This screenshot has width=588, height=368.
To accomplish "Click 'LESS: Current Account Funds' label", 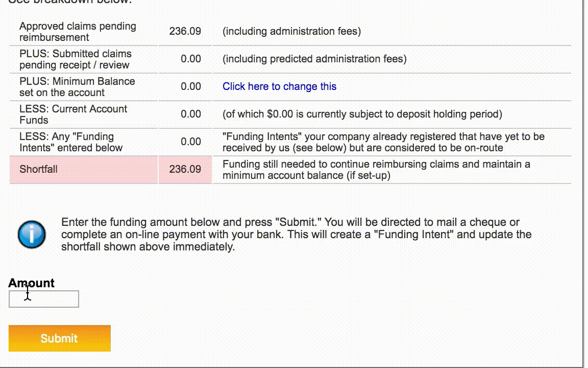I will pyautogui.click(x=73, y=114).
